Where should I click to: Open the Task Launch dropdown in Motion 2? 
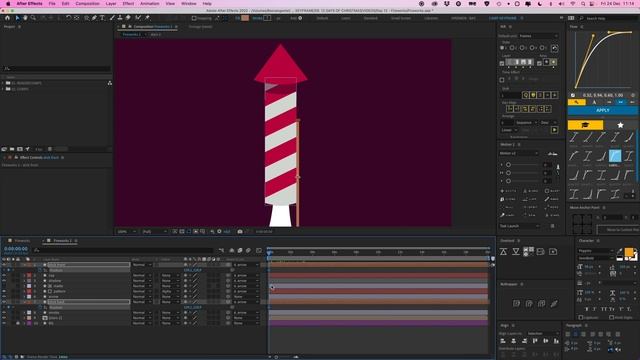tap(520, 226)
